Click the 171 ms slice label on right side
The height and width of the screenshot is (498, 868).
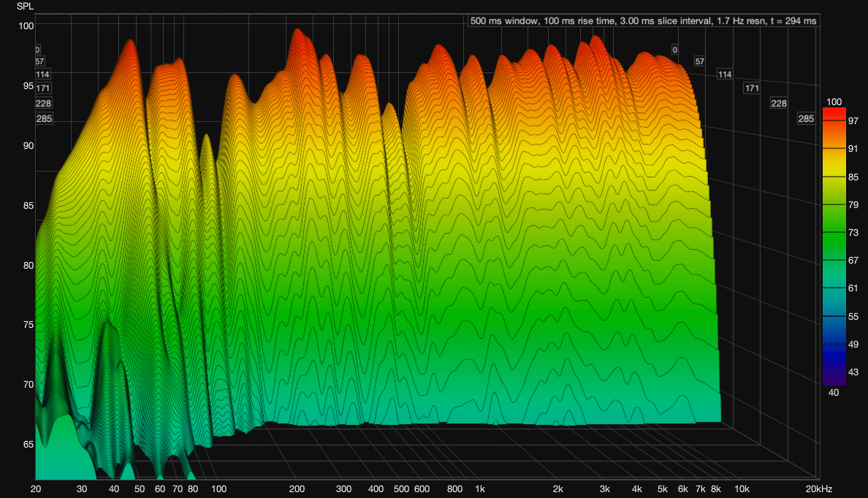pyautogui.click(x=752, y=88)
